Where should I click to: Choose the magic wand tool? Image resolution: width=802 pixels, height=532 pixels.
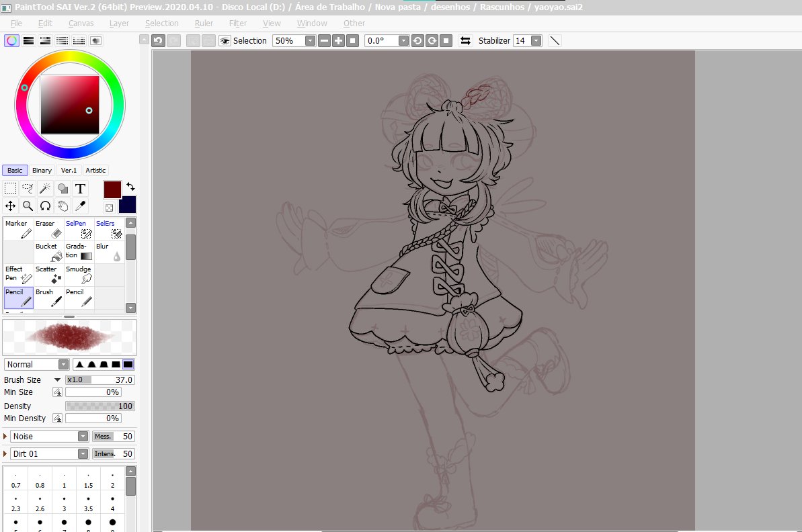45,189
